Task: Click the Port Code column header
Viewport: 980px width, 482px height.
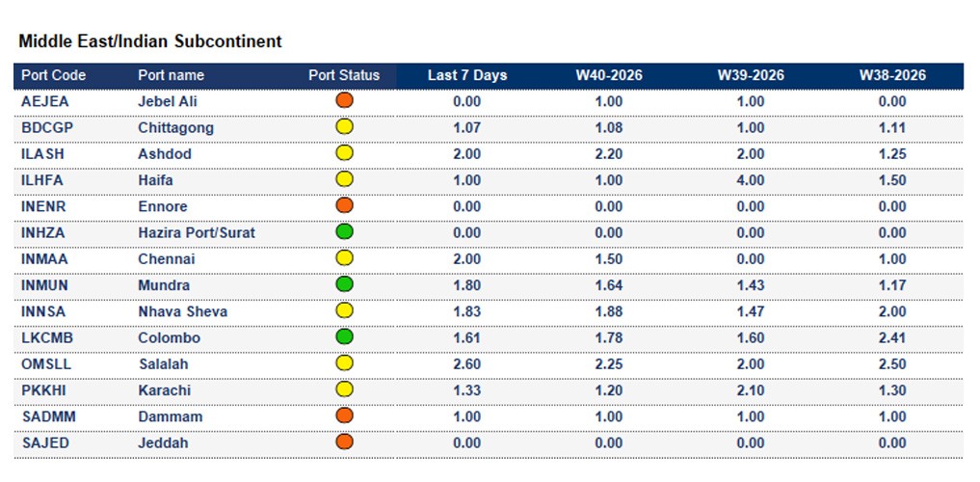Action: click(x=54, y=75)
